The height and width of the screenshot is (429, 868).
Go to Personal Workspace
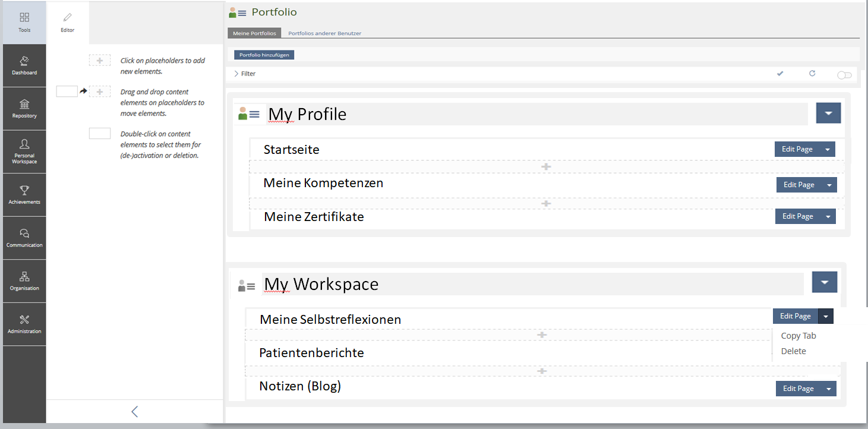24,152
